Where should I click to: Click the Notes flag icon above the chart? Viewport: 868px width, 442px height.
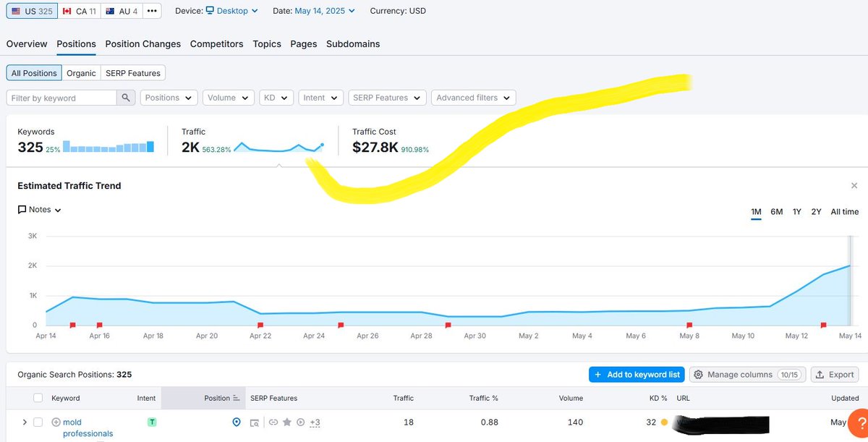click(x=22, y=209)
